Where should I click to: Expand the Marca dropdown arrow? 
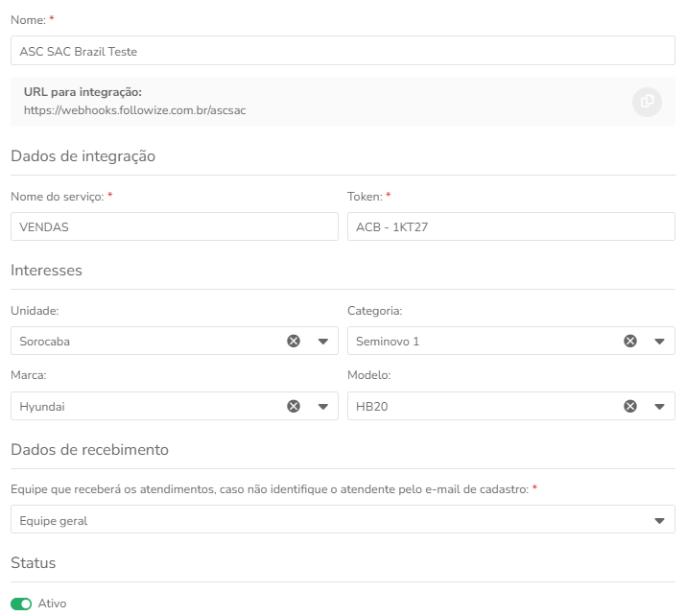pyautogui.click(x=323, y=407)
